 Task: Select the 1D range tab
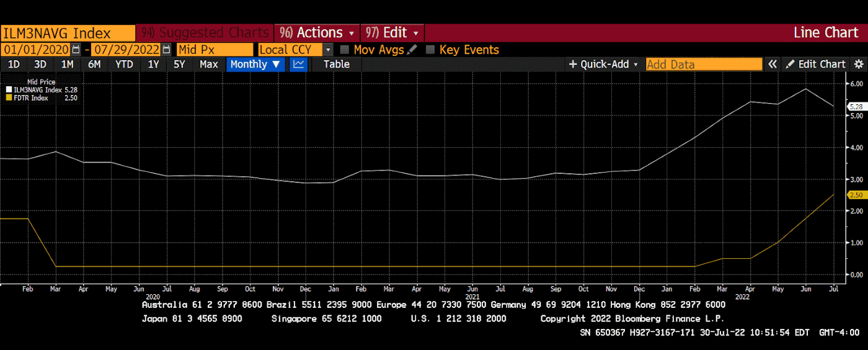tap(14, 64)
